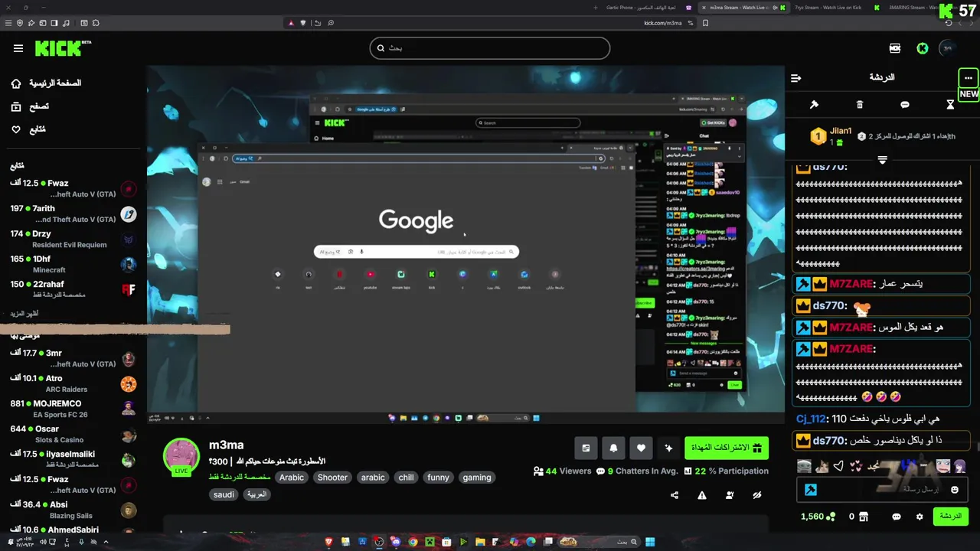Open the user profile avatar in header
This screenshot has width=980, height=551.
(949, 48)
